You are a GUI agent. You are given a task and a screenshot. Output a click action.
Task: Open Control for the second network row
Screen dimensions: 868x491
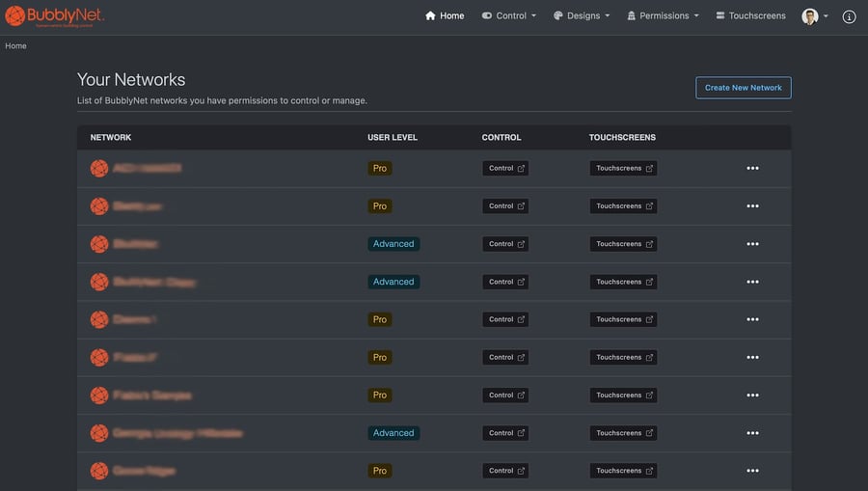(x=505, y=205)
